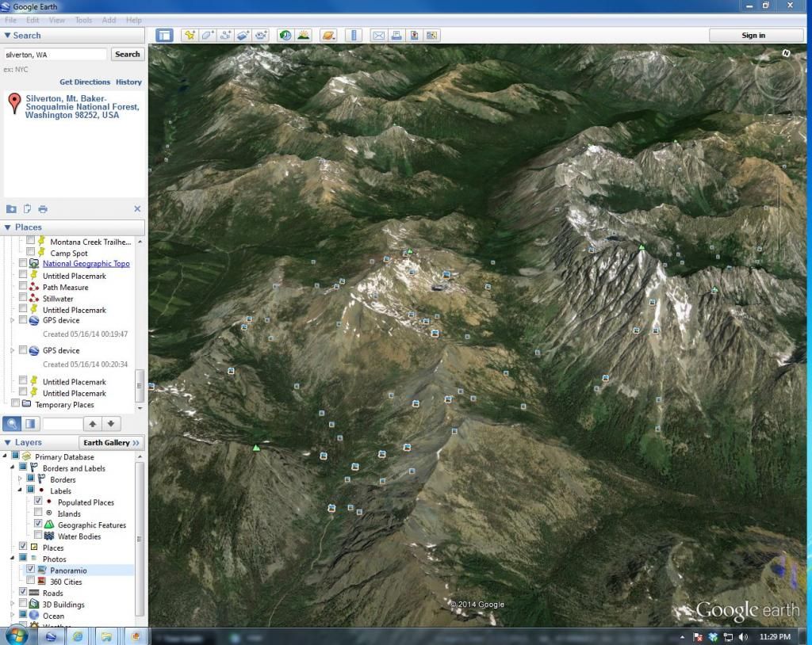Viewport: 812px width, 645px height.
Task: Click the red pin of the Silverton result
Action: pos(14,103)
